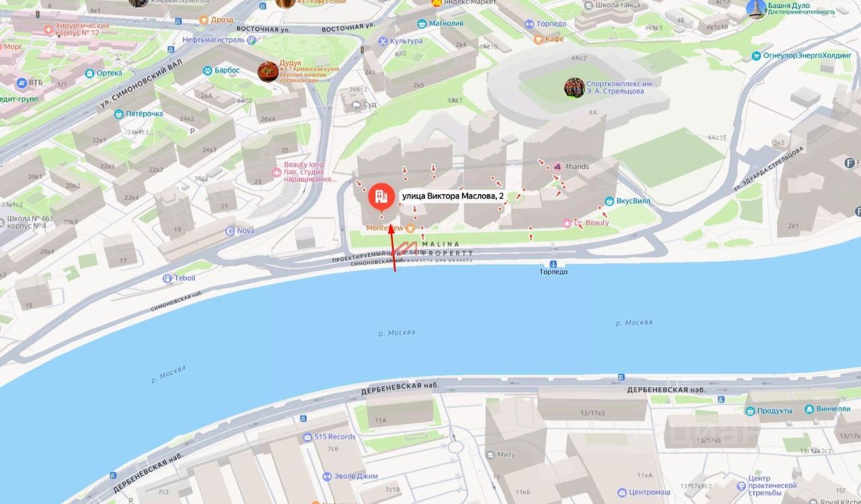Select the Торпедо pier icon
Viewport: 861px width, 504px height.
click(553, 264)
